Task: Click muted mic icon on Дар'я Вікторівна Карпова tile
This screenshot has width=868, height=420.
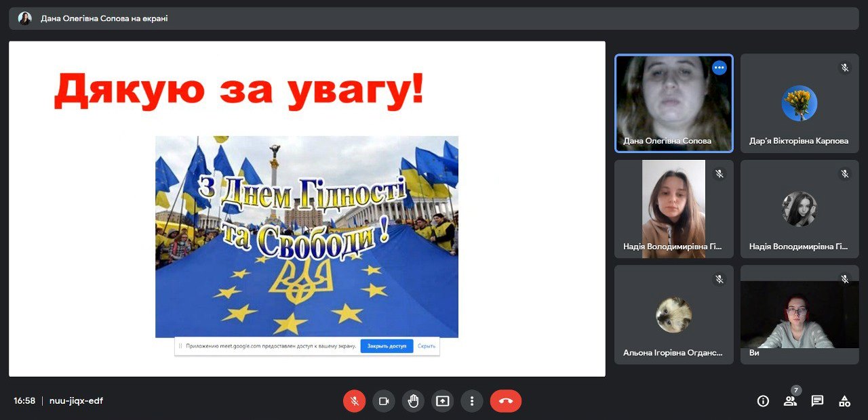Action: click(x=845, y=68)
